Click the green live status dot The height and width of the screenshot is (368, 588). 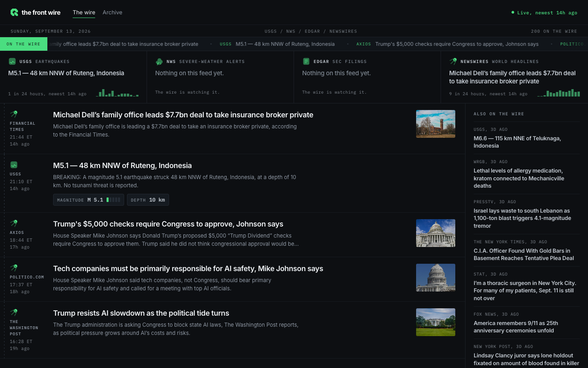point(513,12)
